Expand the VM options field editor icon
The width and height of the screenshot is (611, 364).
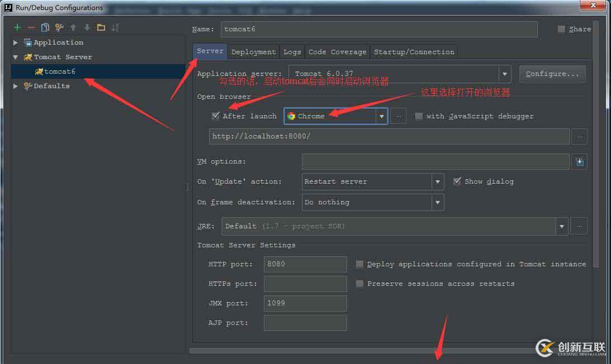(x=580, y=161)
